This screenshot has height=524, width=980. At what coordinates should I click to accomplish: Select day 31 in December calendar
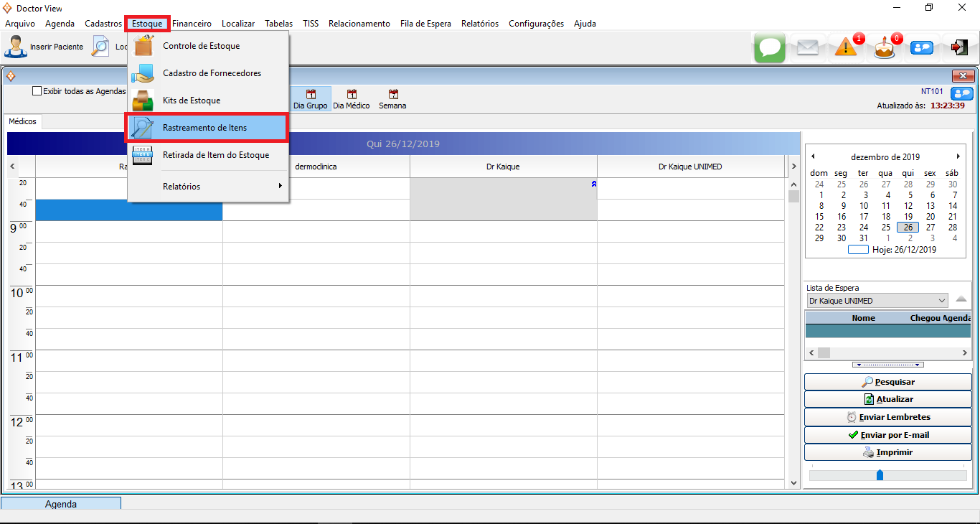tap(863, 238)
